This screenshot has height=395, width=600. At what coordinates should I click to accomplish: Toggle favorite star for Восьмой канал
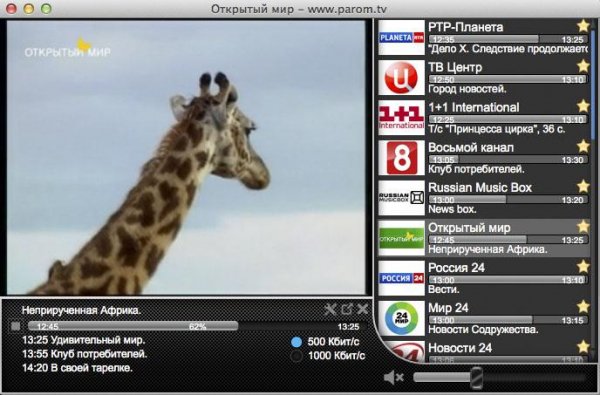click(583, 146)
